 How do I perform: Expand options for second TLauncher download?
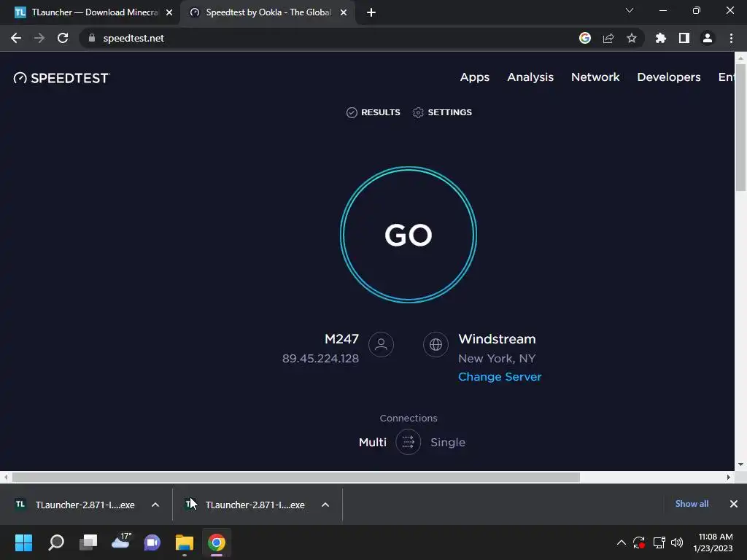[x=325, y=505]
